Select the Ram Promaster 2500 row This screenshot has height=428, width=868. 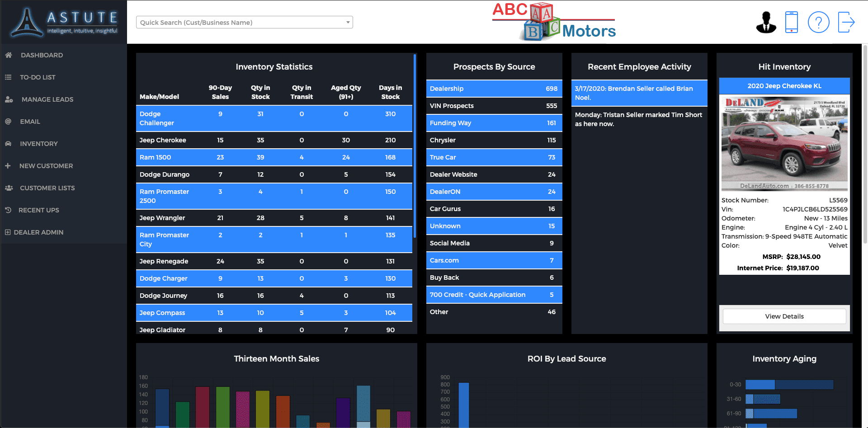coord(274,196)
